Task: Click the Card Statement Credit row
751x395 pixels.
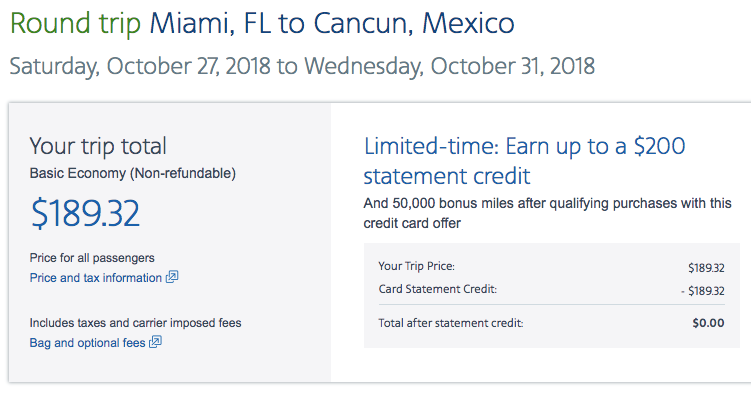Action: tap(551, 290)
